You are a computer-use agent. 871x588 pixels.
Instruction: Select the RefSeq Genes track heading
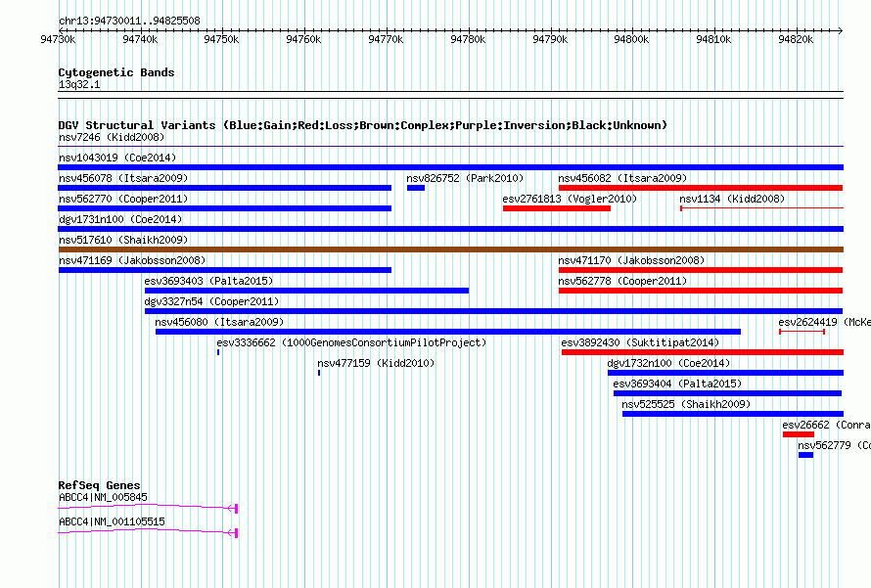(x=99, y=485)
